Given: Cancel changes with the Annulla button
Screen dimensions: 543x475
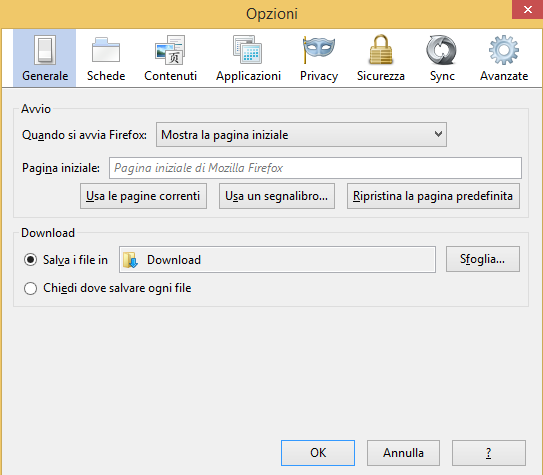Looking at the screenshot, I should coord(403,453).
